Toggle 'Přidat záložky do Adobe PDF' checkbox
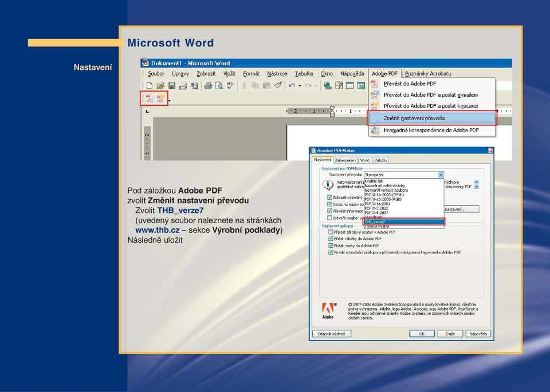 pyautogui.click(x=331, y=239)
